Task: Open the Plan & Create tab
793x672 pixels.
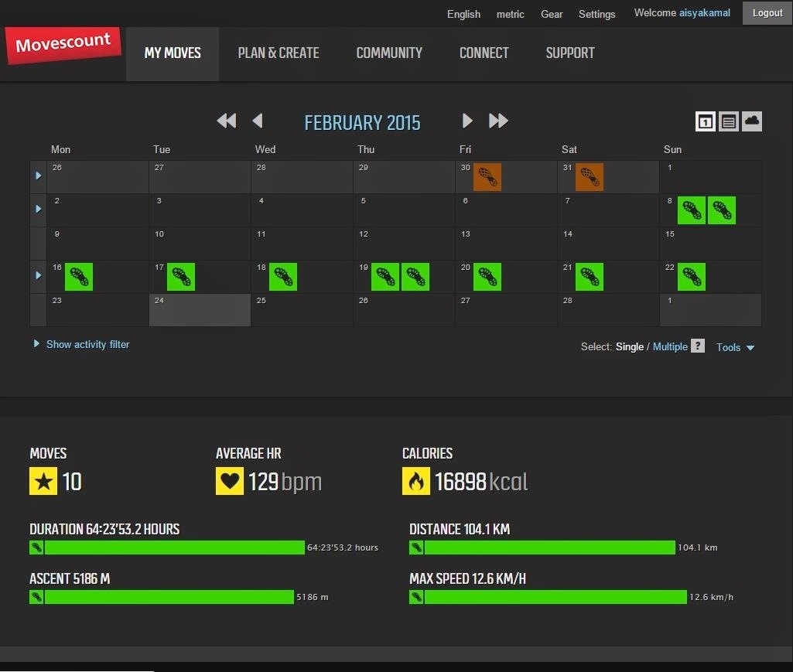Action: click(x=279, y=53)
